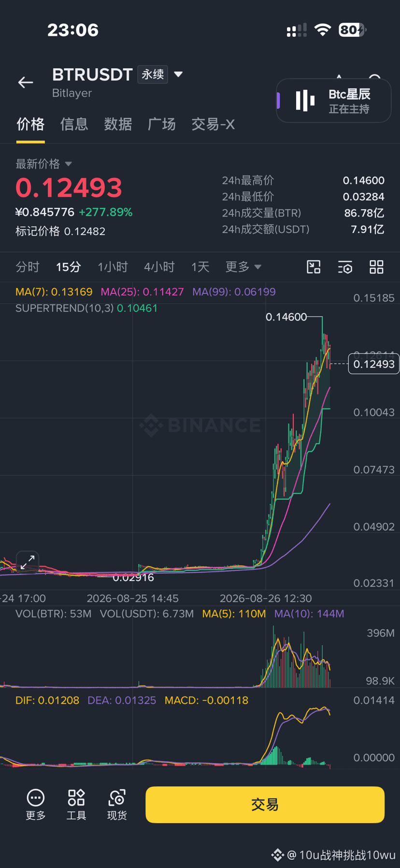Tap the large 0.12493 latest price
400x868 pixels.
click(69, 188)
